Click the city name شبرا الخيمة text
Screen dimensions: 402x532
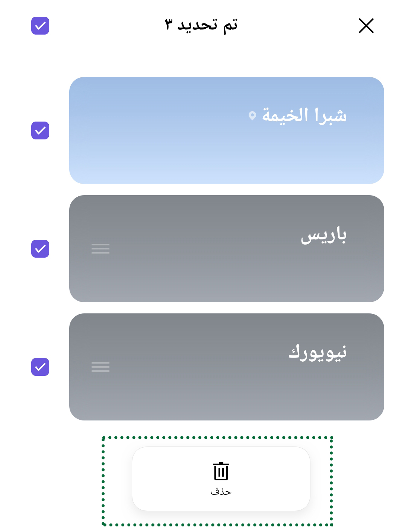coord(304,116)
